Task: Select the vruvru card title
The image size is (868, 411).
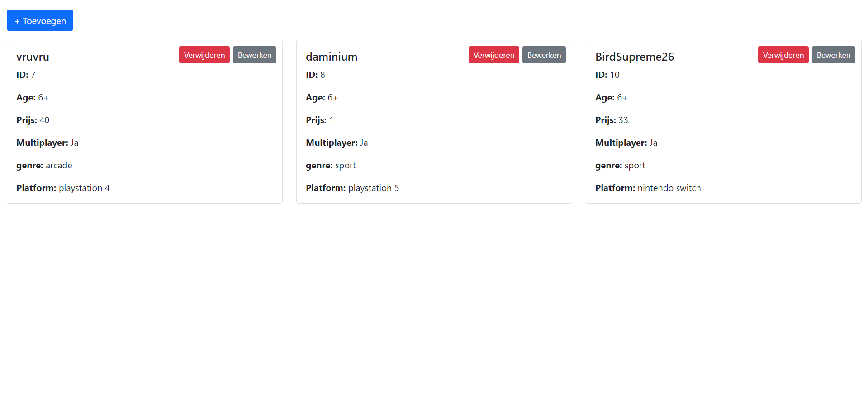Action: tap(33, 57)
